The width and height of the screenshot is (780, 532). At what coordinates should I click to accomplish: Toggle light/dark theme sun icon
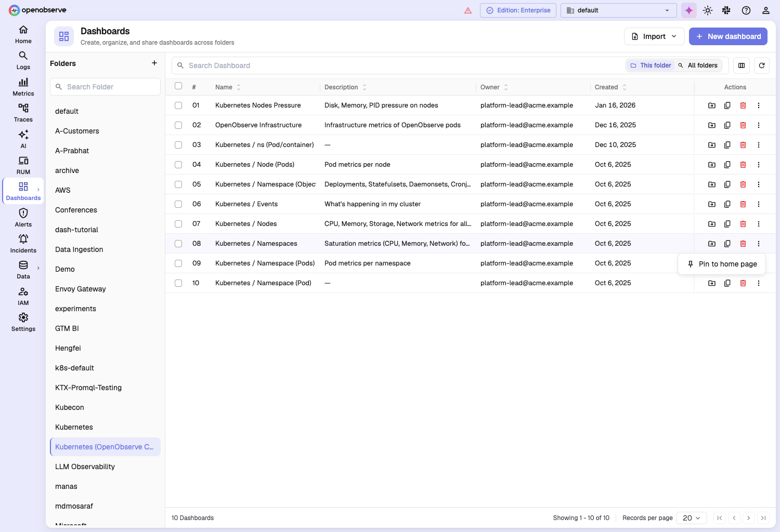pyautogui.click(x=708, y=10)
